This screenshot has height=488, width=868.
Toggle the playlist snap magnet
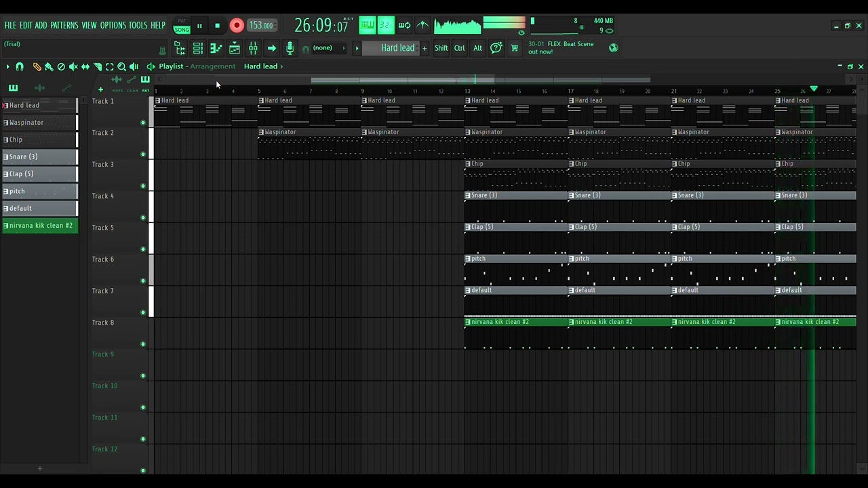pos(20,66)
